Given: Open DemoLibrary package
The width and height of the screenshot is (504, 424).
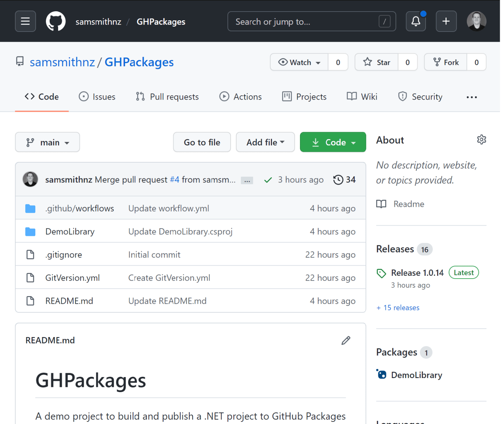Looking at the screenshot, I should [x=417, y=375].
